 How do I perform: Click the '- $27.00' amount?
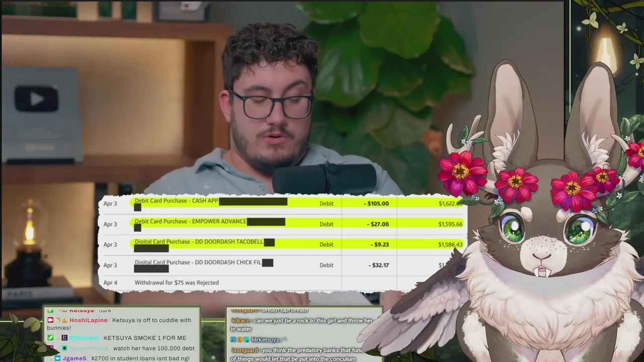378,224
